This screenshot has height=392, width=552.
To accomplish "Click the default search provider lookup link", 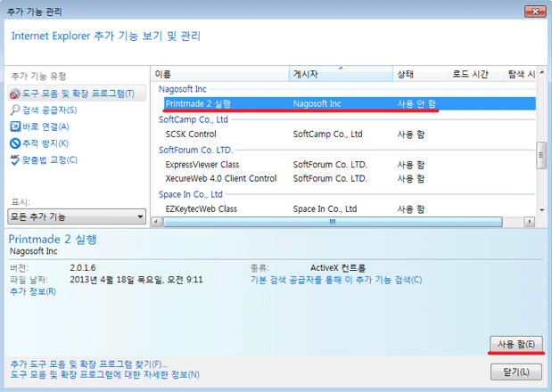I will tap(336, 280).
